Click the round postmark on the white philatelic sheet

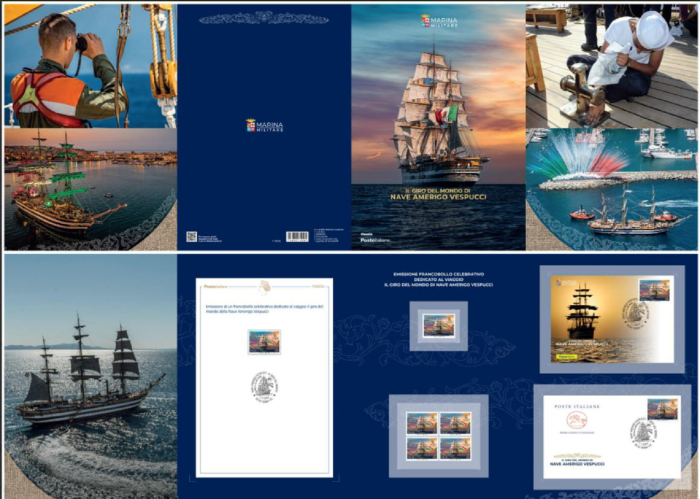tap(264, 386)
